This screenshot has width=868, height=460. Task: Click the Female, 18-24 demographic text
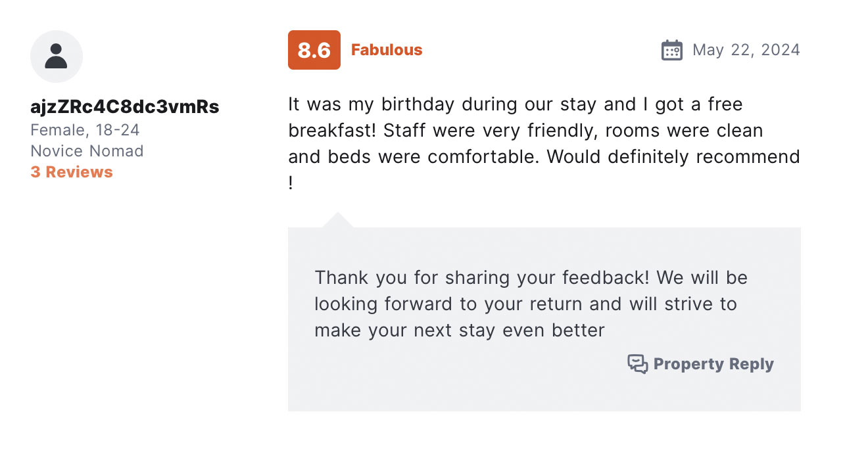click(x=85, y=130)
